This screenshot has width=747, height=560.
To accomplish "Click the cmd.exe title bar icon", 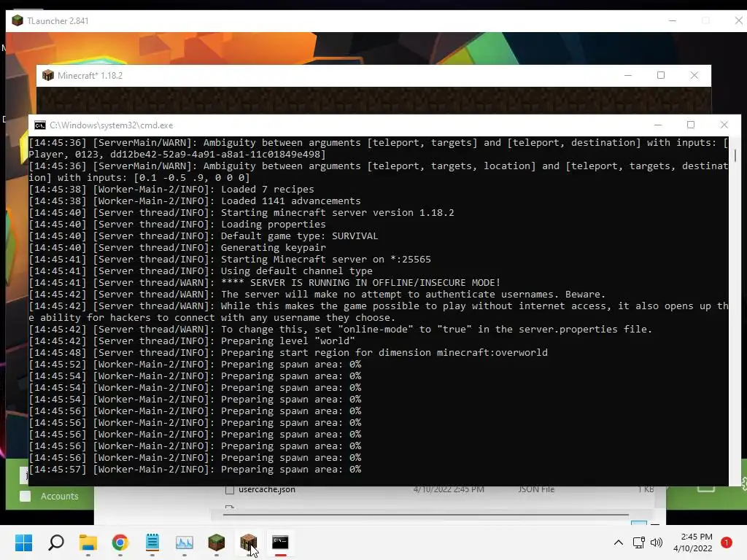I will (40, 125).
